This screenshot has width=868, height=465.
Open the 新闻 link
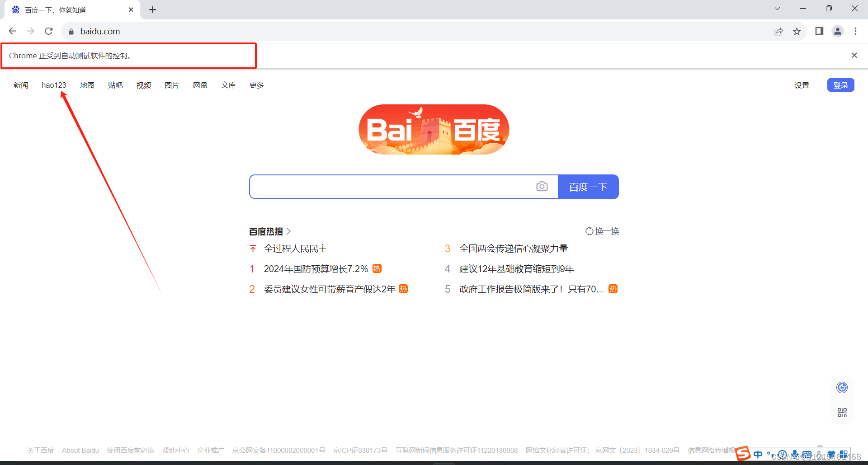click(x=21, y=85)
